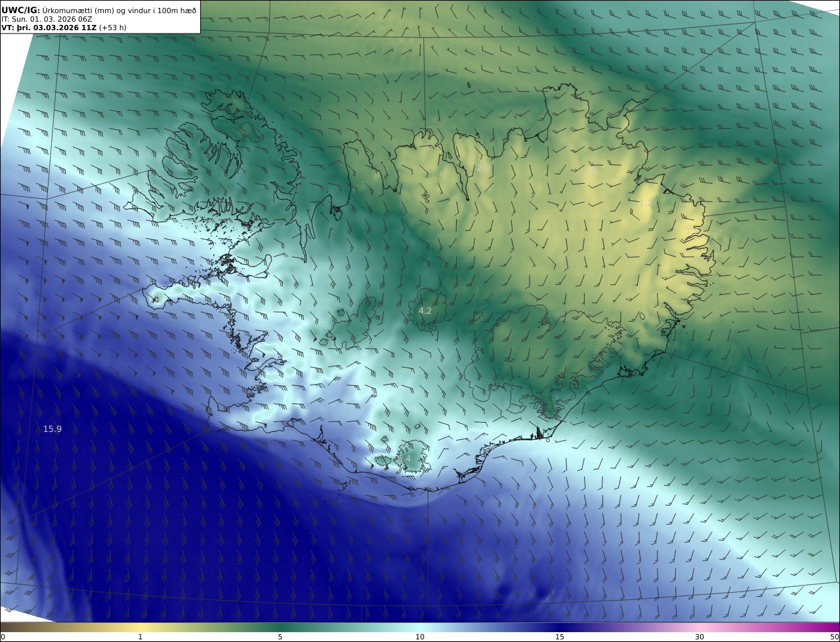Screen dimensions: 840x642
Task: Click the 50 tick label on the colour scale
Action: pos(834,637)
